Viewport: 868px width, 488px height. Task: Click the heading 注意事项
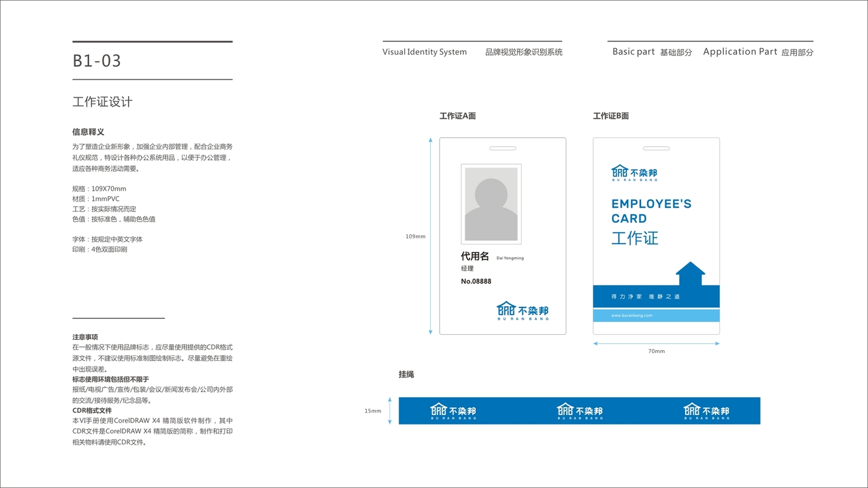click(85, 337)
